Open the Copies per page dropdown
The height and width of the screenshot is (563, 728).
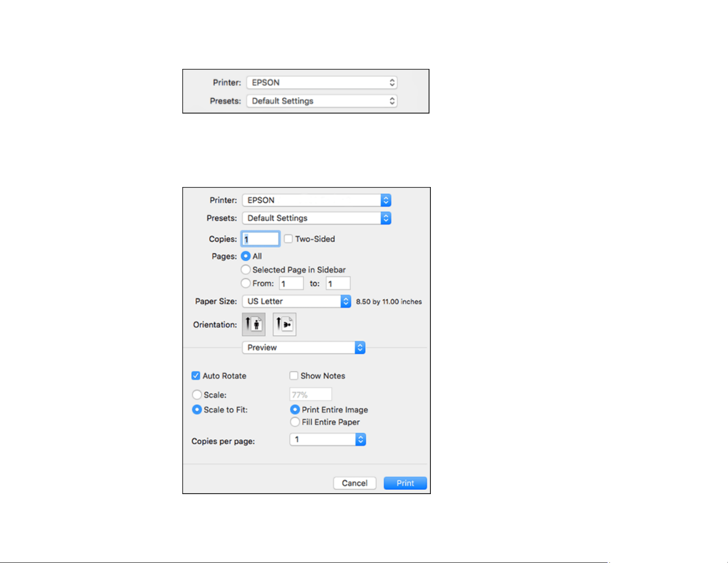pyautogui.click(x=327, y=440)
